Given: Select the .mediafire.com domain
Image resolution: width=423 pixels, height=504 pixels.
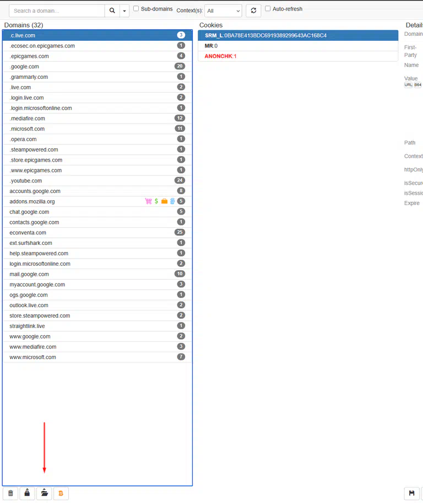Looking at the screenshot, I should [97, 119].
